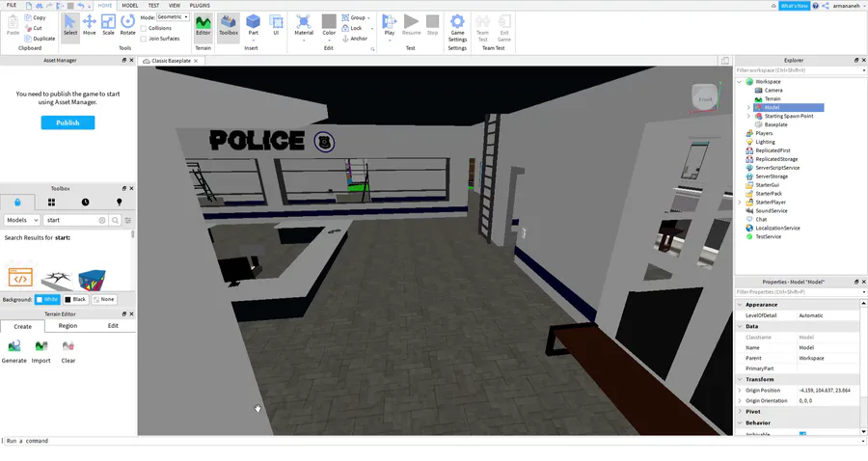Select the Move tool
This screenshot has width=868, height=461.
[89, 25]
